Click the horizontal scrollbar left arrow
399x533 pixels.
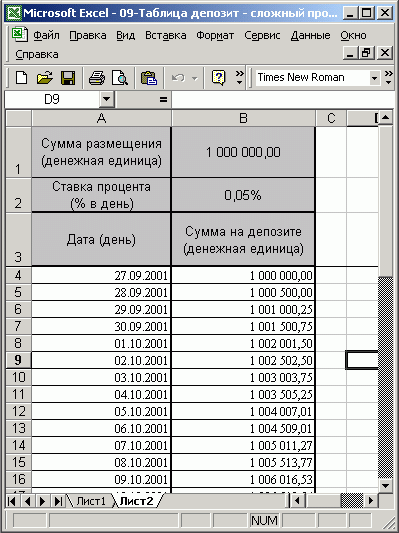point(297,500)
